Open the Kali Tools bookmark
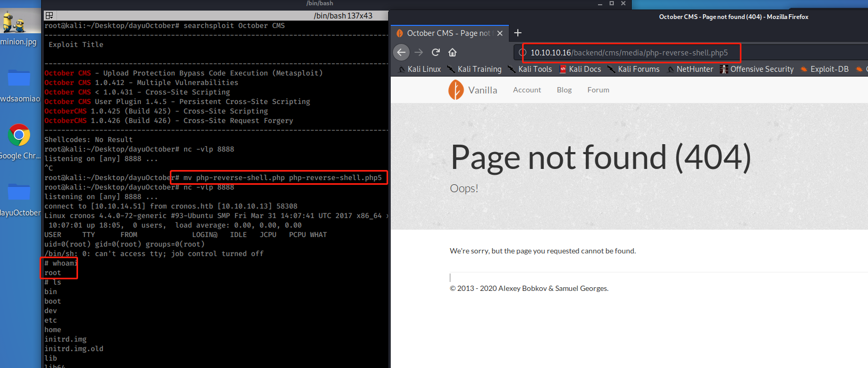This screenshot has height=368, width=868. coord(529,69)
